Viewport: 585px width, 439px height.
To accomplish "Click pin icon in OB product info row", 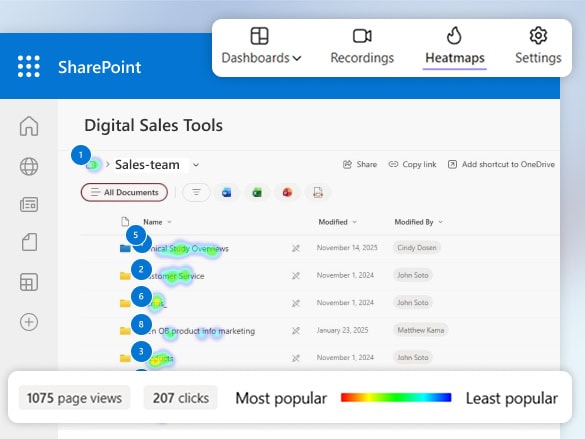I will point(296,330).
